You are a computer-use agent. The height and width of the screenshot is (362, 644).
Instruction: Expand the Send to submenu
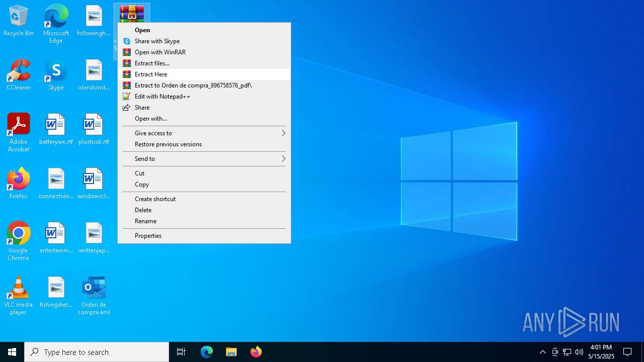click(204, 159)
